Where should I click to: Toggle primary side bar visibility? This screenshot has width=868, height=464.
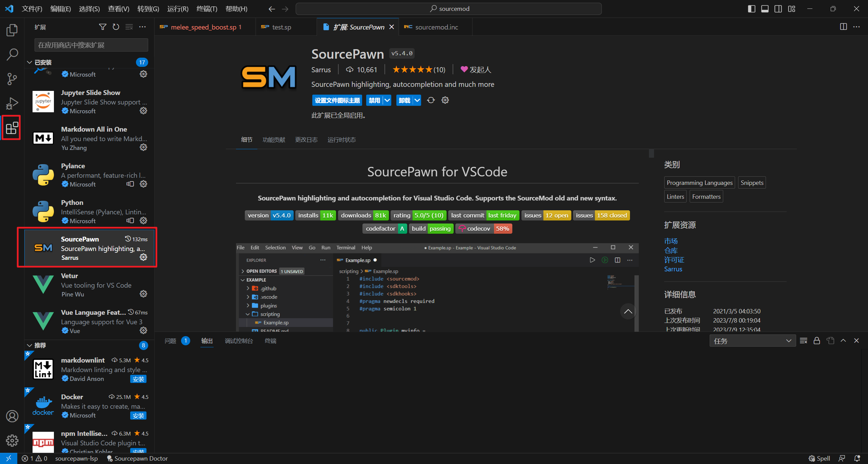(752, 9)
